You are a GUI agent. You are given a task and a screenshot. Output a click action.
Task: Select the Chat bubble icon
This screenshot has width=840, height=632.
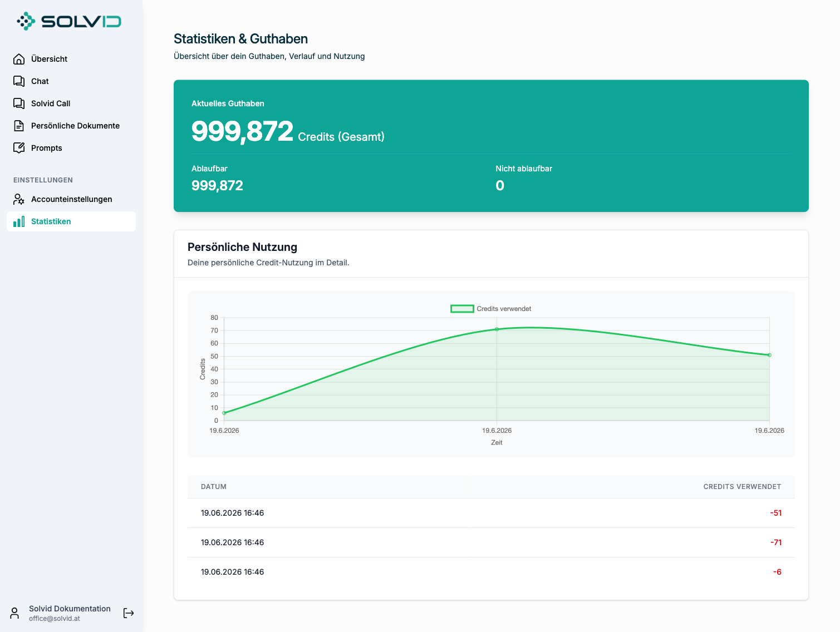point(19,81)
